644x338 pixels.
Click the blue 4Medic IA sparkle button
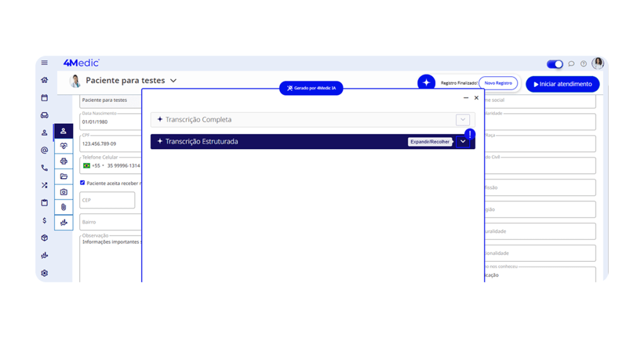[426, 83]
